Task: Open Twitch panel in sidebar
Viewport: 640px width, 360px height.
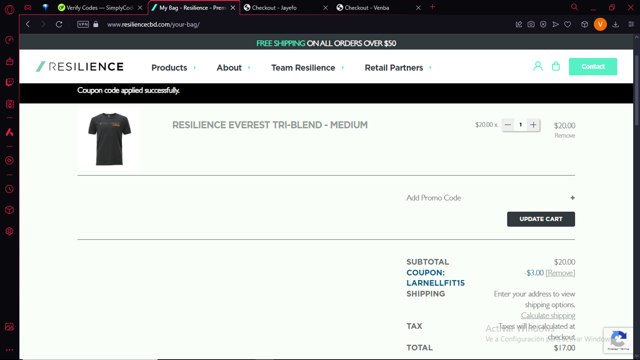Action: click(x=9, y=82)
